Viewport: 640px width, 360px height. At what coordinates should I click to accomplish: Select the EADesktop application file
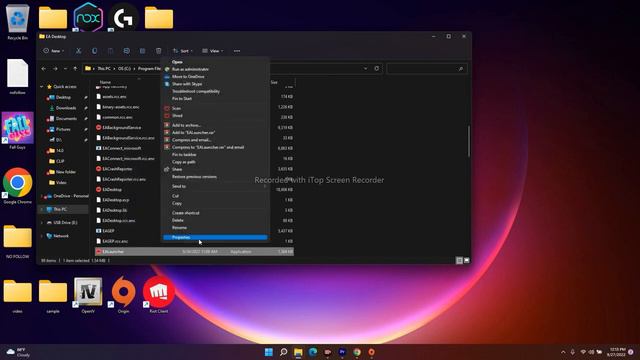pos(112,190)
